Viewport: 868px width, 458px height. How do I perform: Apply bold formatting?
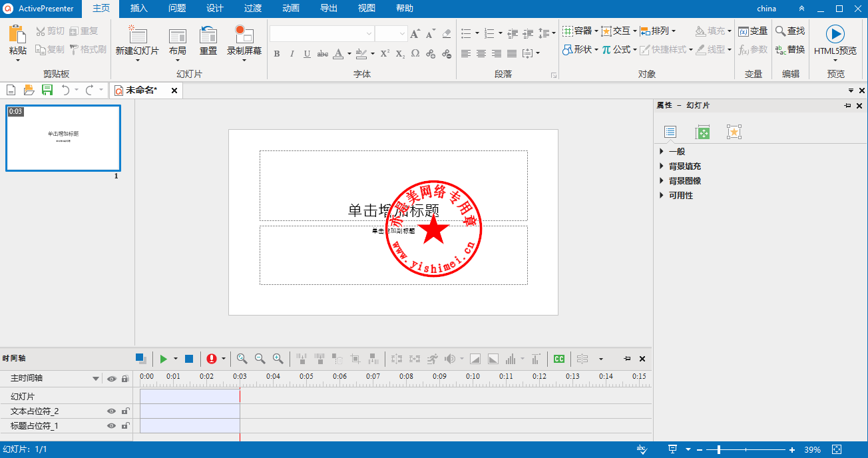point(277,54)
